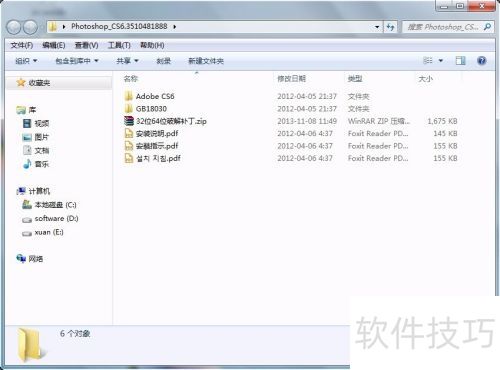Click the Pictures (图片) library icon
This screenshot has height=370, width=500.
[27, 137]
